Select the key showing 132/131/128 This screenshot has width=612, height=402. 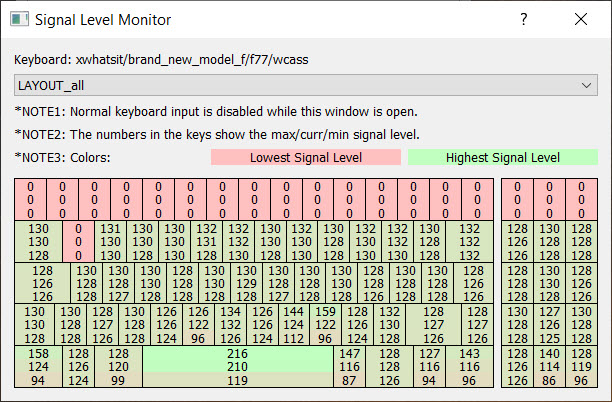point(206,242)
